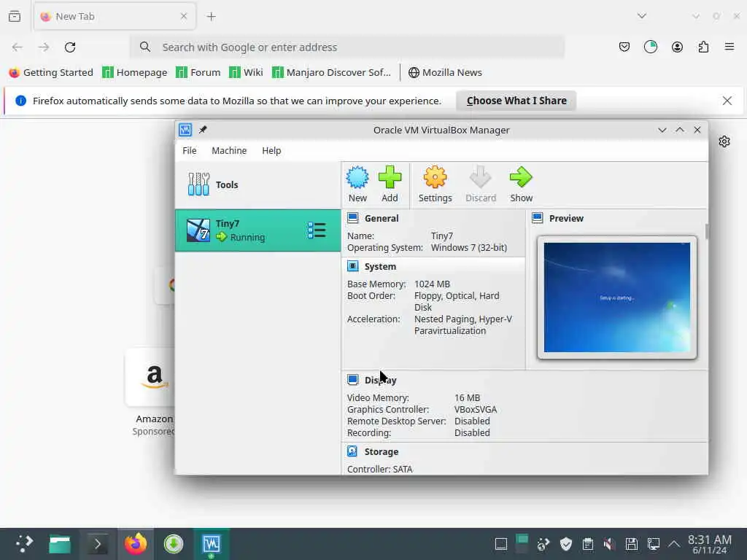Open the file manager in the taskbar

pyautogui.click(x=60, y=544)
